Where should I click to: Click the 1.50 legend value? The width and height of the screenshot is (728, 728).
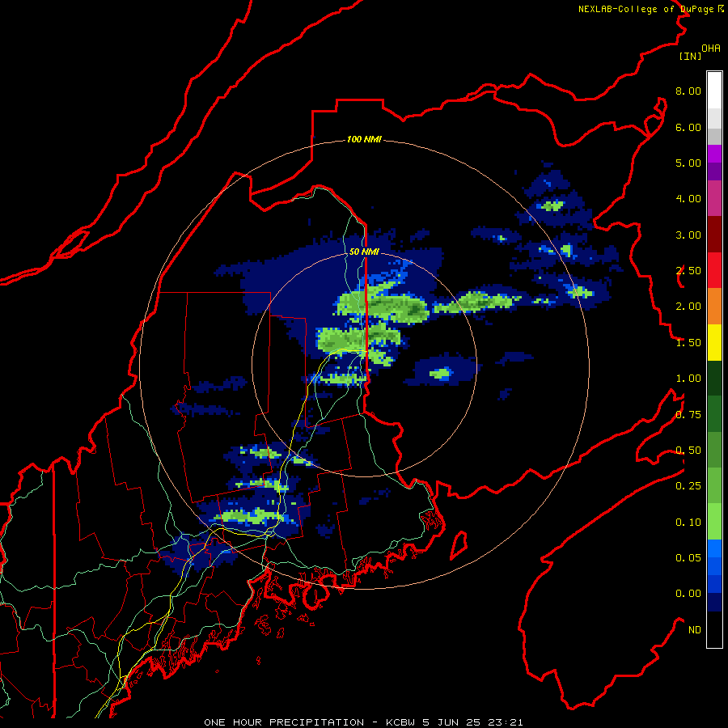tap(688, 343)
